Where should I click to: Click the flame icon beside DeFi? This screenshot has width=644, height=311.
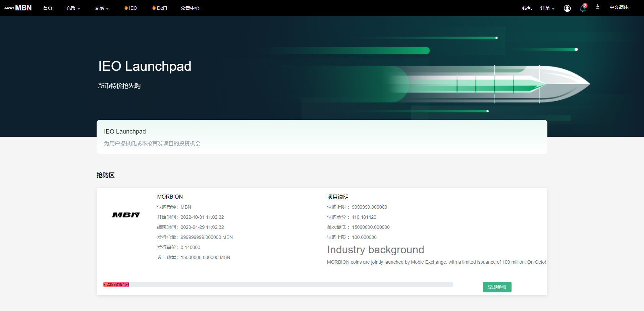154,8
